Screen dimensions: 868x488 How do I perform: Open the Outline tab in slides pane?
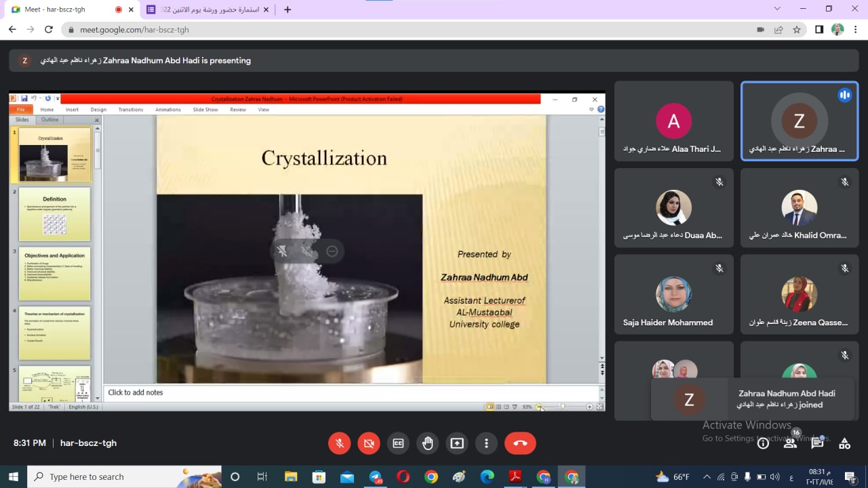tap(50, 119)
